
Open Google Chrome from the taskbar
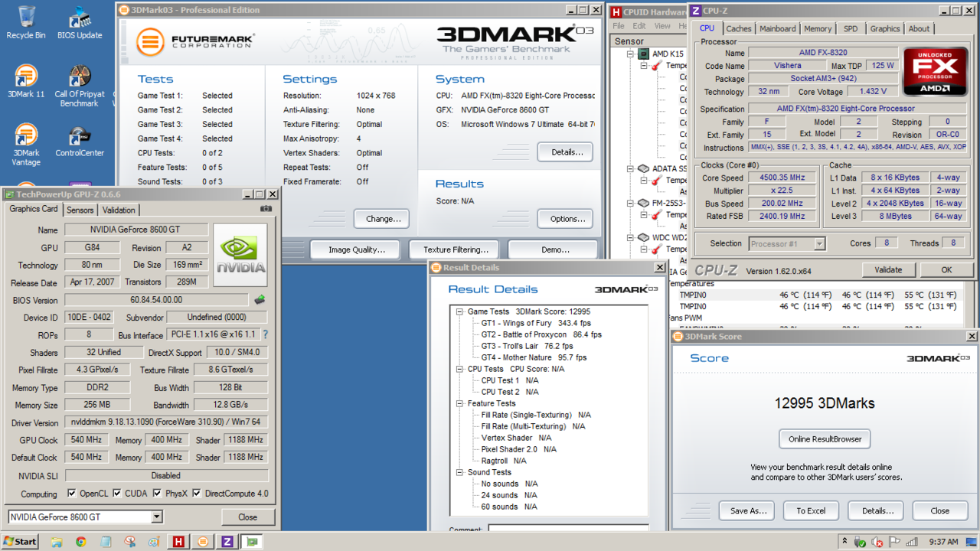tap(80, 541)
